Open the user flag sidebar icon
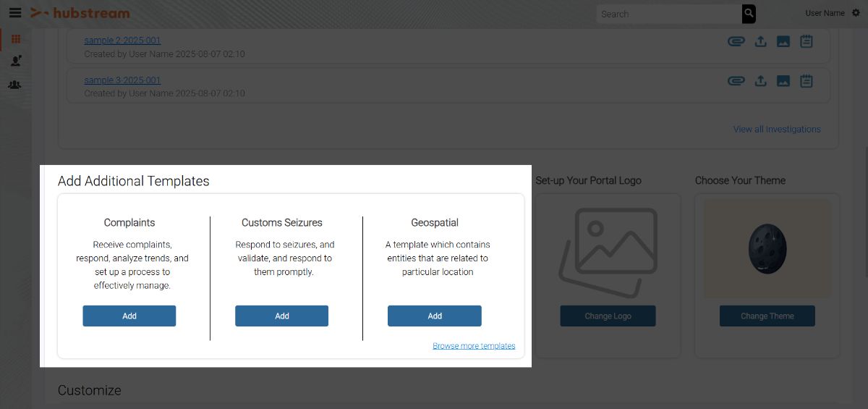Viewport: 868px width, 409px height. click(15, 62)
